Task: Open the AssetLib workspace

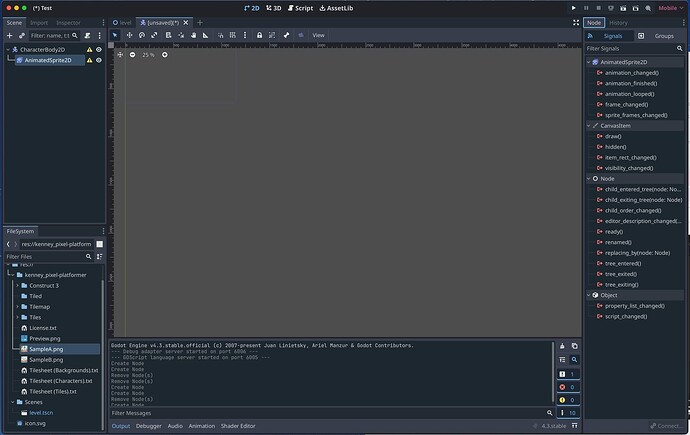Action: (337, 8)
